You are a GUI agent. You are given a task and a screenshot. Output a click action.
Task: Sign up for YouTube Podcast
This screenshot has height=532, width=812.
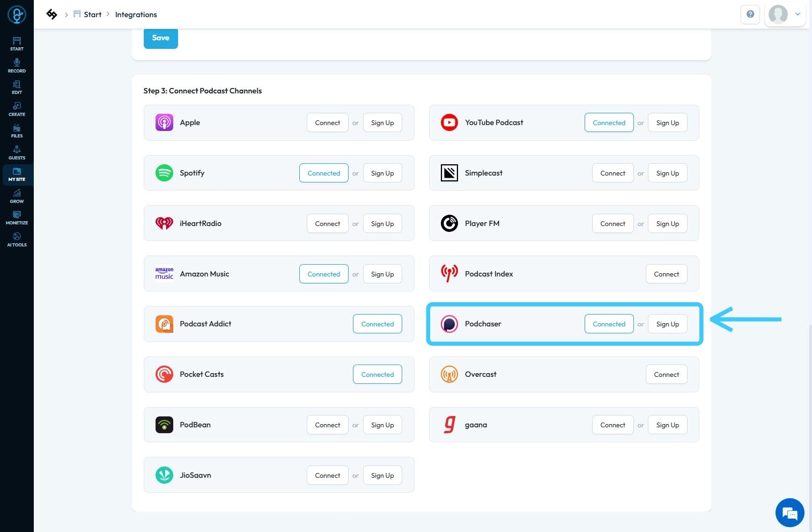[668, 123]
